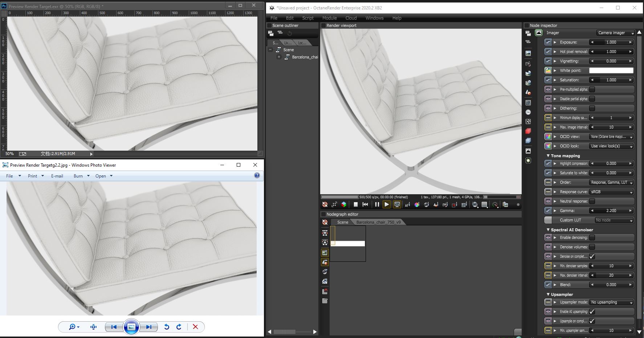The image size is (644, 338).
Task: Stop the render in the viewport toolbar
Action: (356, 204)
